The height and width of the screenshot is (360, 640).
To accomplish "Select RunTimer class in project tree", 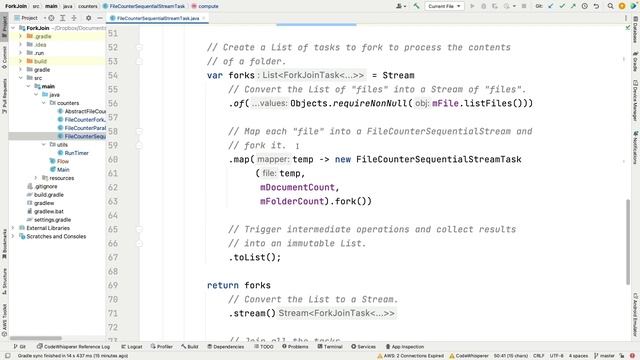I will 73,153.
